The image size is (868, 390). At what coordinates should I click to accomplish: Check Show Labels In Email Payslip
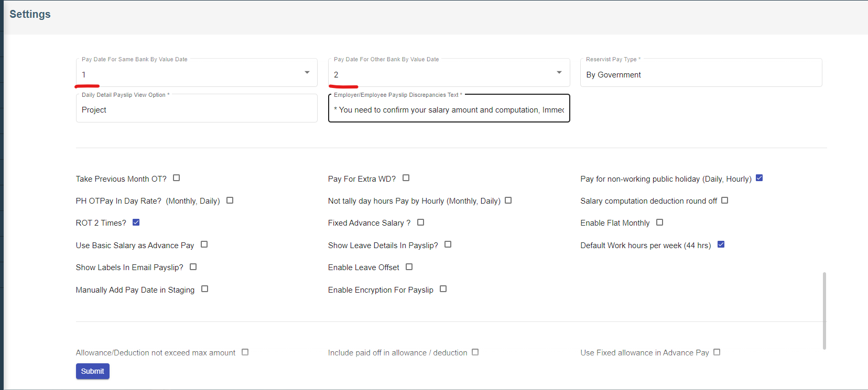point(193,267)
